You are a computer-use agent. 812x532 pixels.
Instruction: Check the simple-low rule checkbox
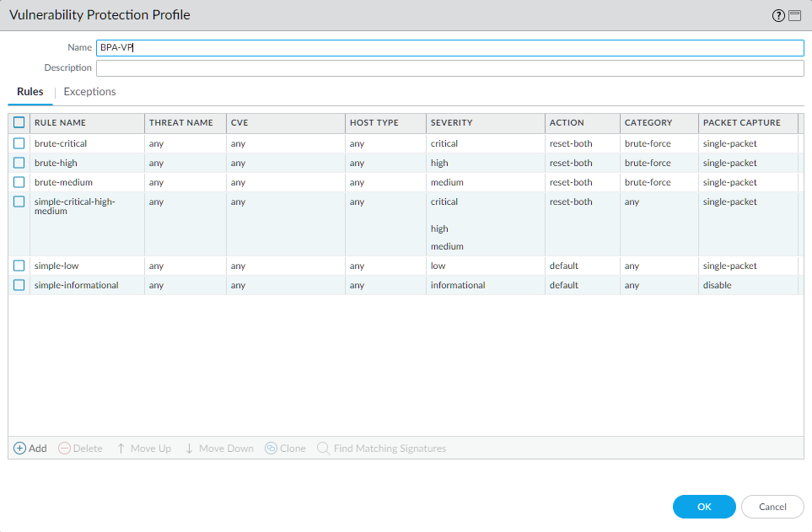[x=19, y=266]
